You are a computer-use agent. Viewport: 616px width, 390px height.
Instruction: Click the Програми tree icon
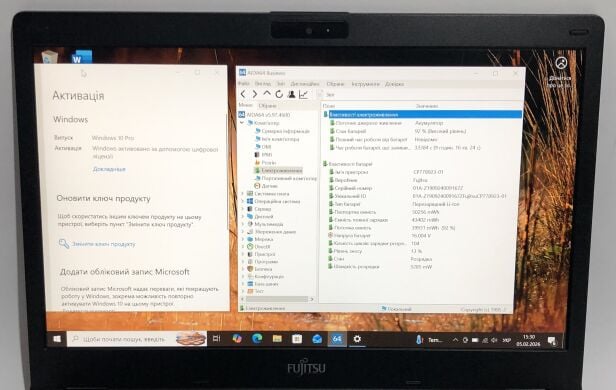(250, 262)
